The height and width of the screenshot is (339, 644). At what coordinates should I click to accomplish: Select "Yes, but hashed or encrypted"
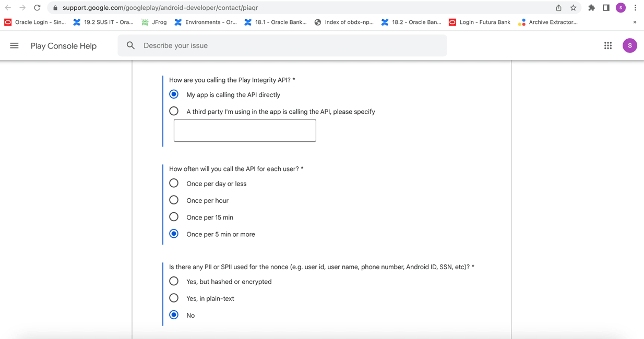click(174, 282)
